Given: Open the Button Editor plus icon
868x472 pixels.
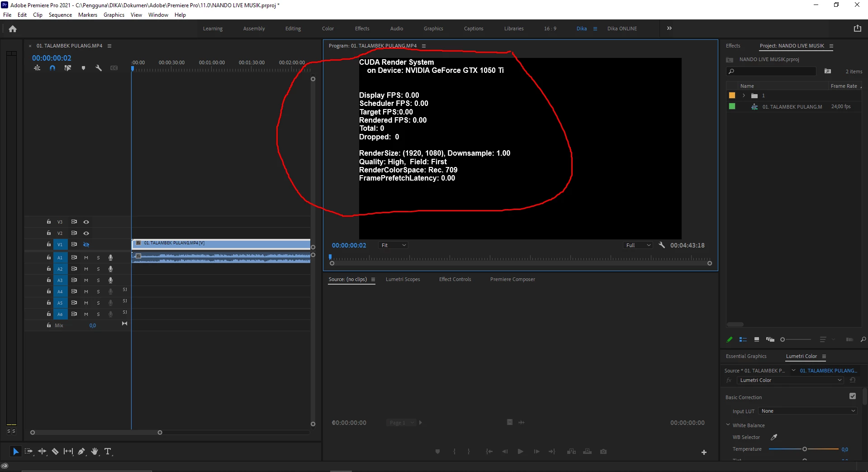Looking at the screenshot, I should [x=704, y=452].
